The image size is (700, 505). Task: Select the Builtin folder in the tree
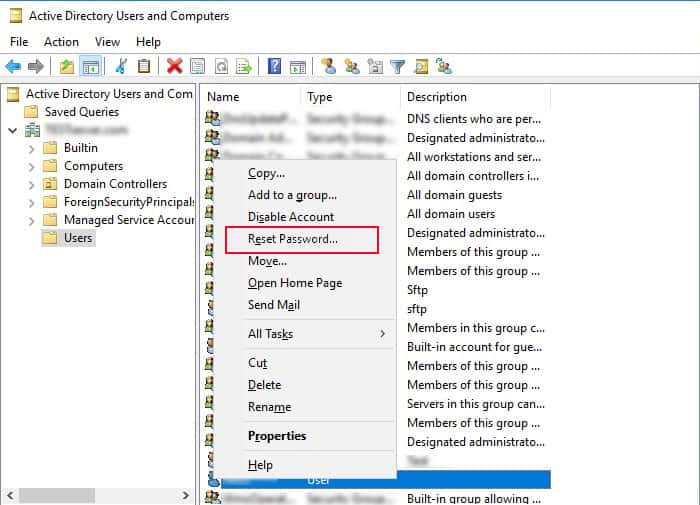pyautogui.click(x=81, y=148)
